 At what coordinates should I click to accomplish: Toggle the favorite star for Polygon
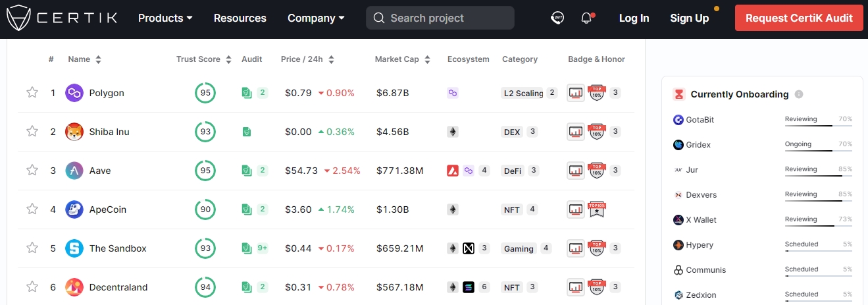[32, 93]
